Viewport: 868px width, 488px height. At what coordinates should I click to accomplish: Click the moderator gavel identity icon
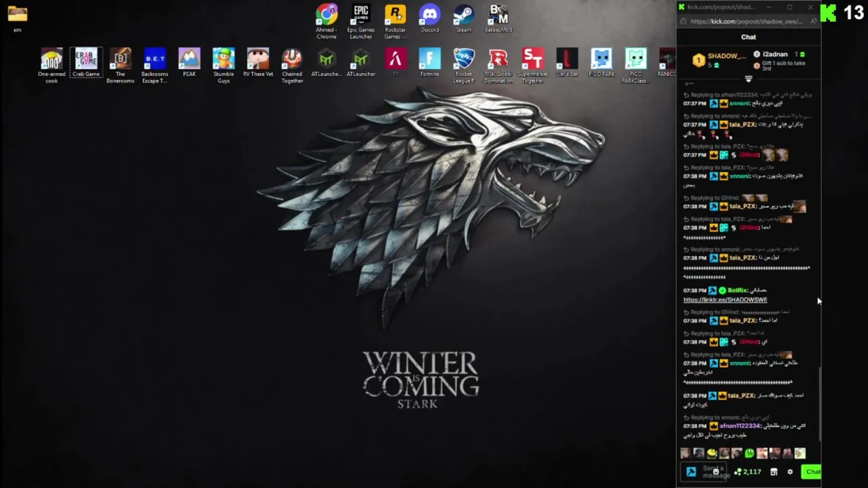click(x=691, y=472)
